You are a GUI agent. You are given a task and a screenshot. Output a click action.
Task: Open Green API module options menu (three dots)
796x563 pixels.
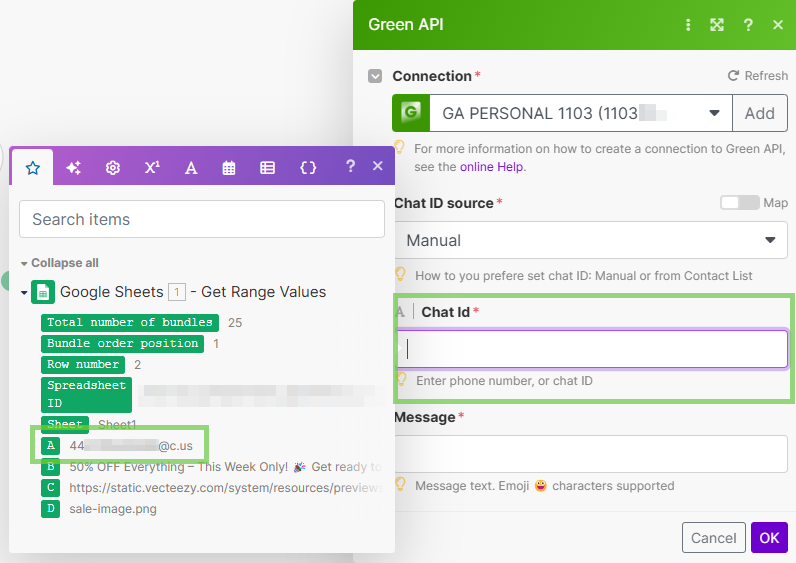click(688, 25)
